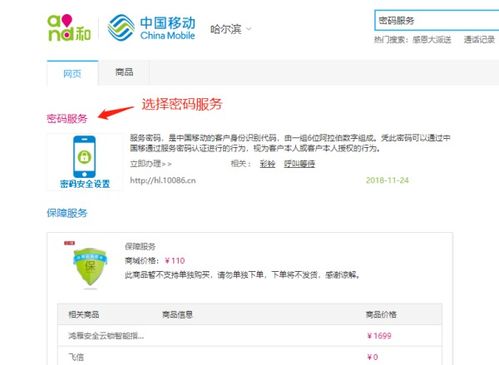Open the 哈尔滨 city dropdown
499x365 pixels.
point(230,29)
